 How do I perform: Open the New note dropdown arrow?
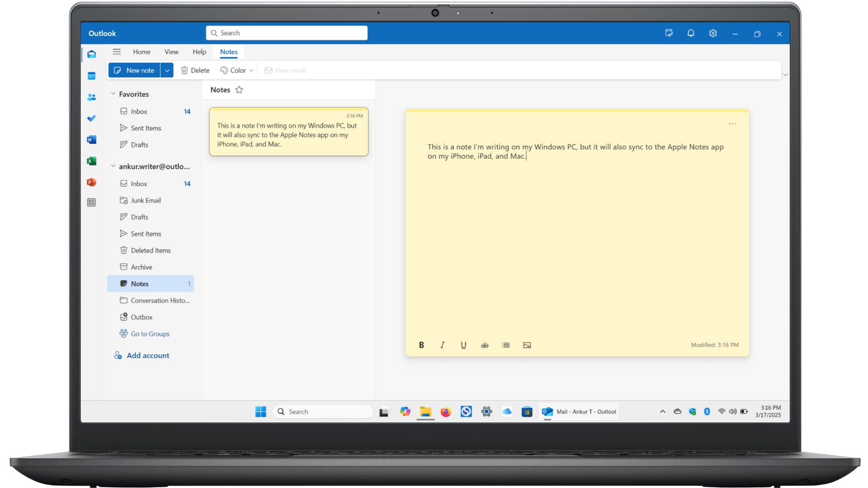tap(167, 70)
